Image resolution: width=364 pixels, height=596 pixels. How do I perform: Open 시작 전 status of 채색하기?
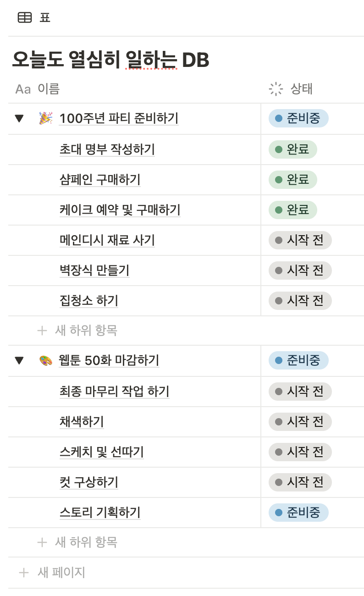click(x=300, y=421)
